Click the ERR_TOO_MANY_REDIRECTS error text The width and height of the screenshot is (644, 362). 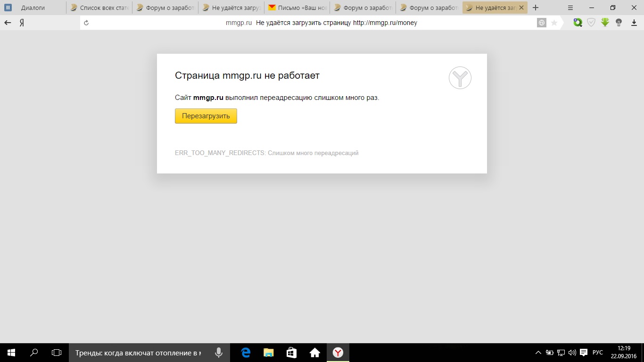point(267,153)
